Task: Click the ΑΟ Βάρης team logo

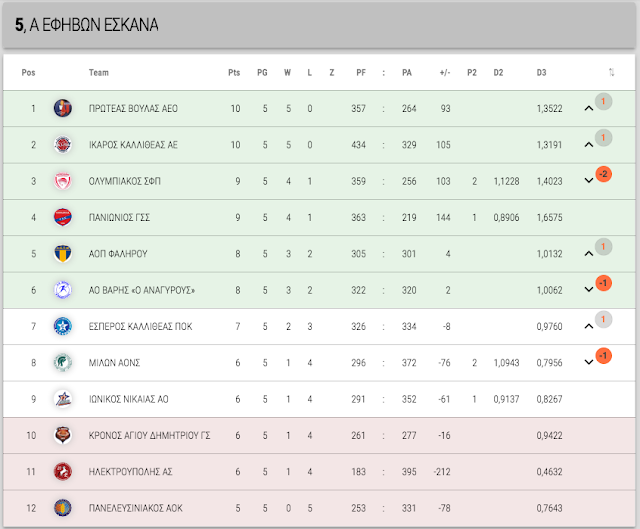Action: pyautogui.click(x=63, y=290)
